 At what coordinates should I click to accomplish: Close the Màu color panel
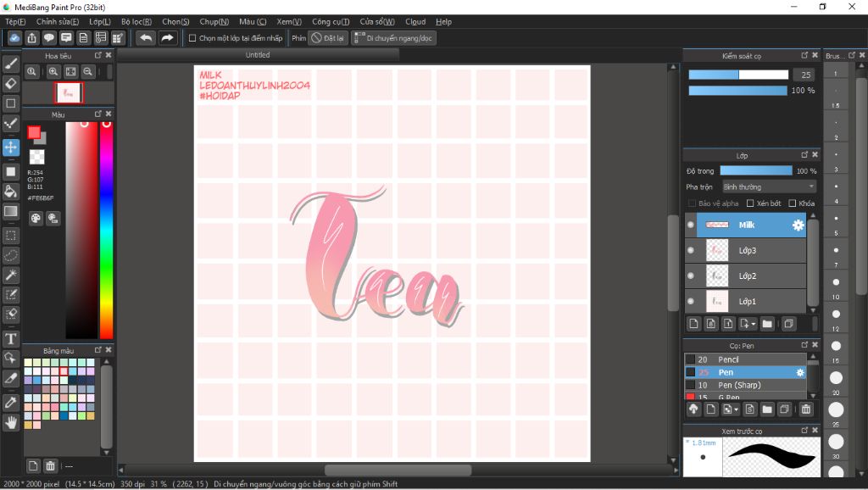click(x=108, y=114)
